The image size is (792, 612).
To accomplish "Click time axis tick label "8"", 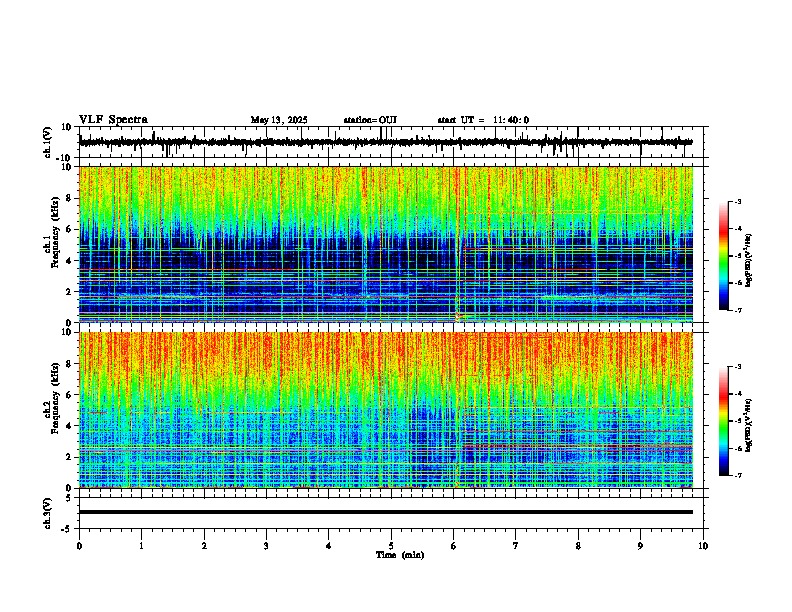I will (578, 546).
